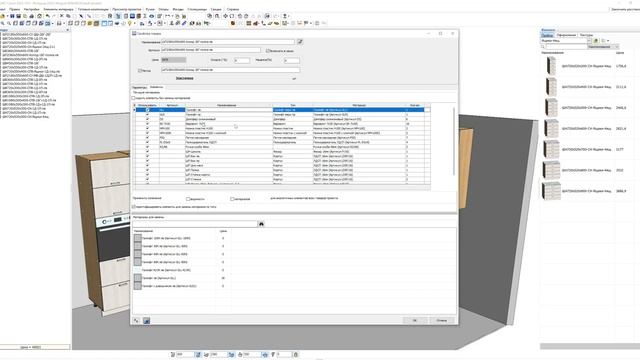Click the Отмена button in the dialog
Viewport: 640px width, 360px height.
[x=442, y=320]
